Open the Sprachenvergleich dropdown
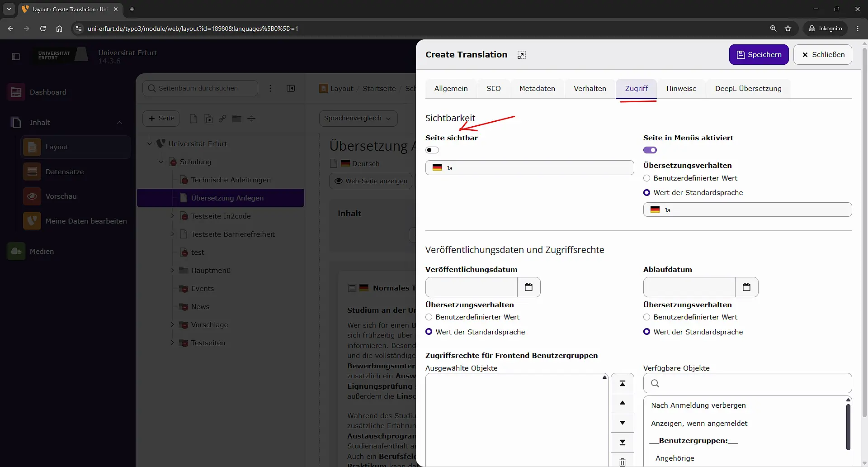The height and width of the screenshot is (467, 868). click(x=358, y=118)
